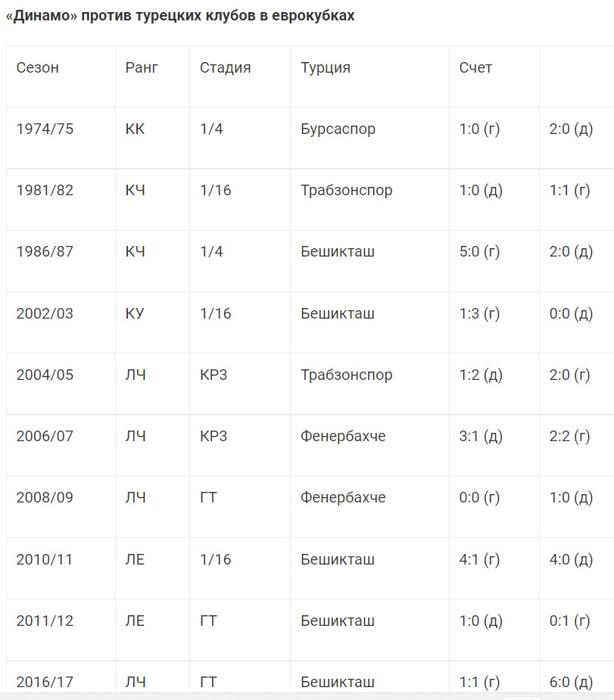Select Трабзонспор in the 1981/82 row
Image resolution: width=614 pixels, height=700 pixels.
coord(346,190)
